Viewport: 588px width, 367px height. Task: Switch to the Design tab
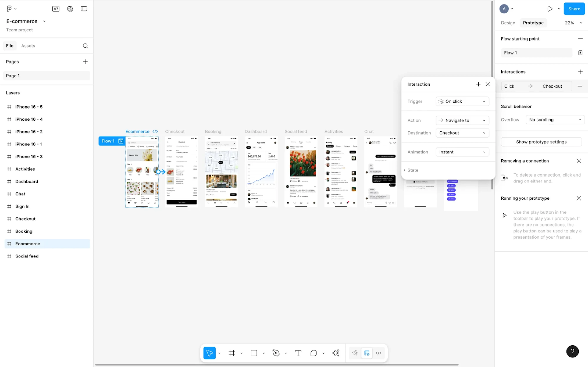508,23
